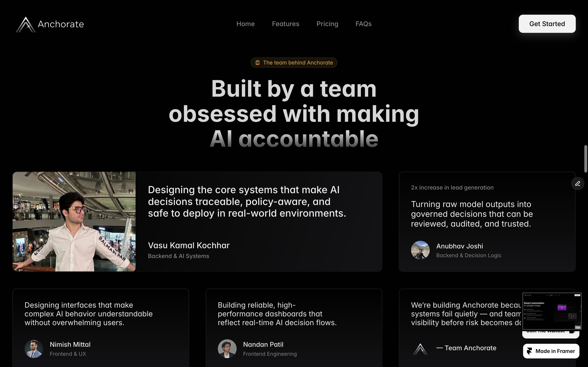Click the Smart automation preview thumbnail

coord(552,311)
